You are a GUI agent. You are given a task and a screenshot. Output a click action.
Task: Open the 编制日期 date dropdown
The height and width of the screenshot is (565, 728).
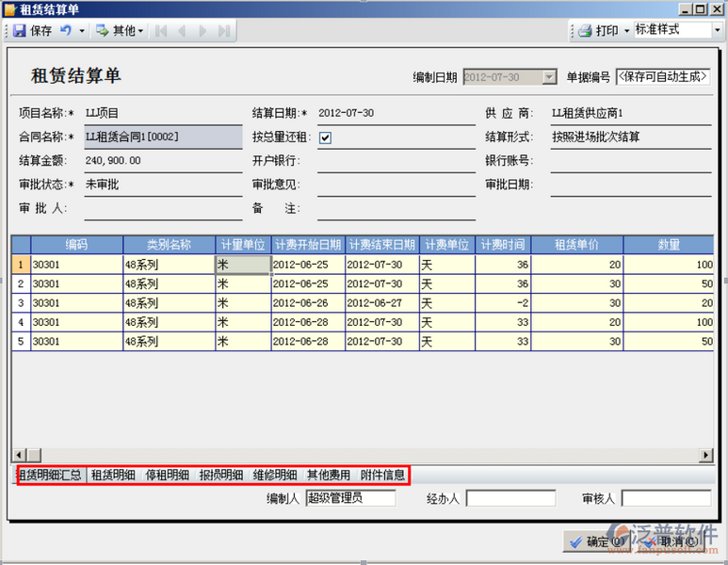click(x=549, y=77)
